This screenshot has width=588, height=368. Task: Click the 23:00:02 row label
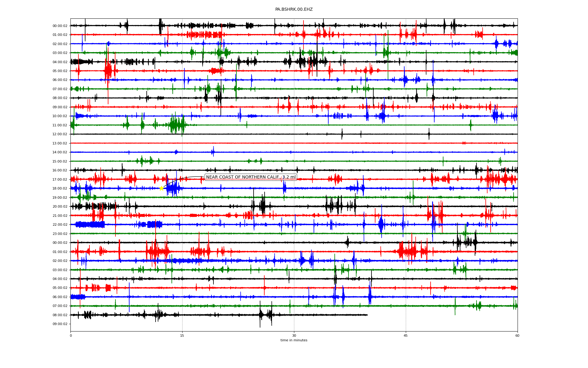(60, 234)
